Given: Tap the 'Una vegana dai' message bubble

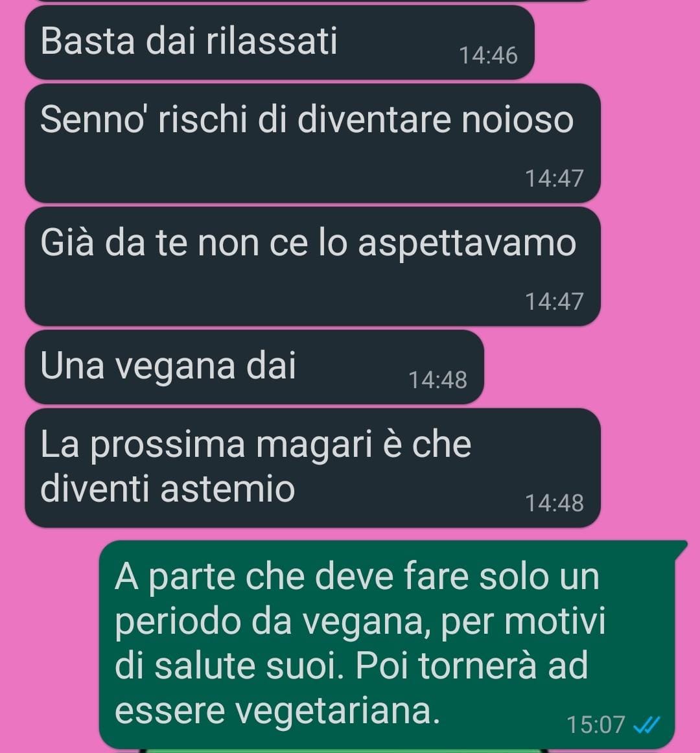Looking at the screenshot, I should click(x=254, y=367).
